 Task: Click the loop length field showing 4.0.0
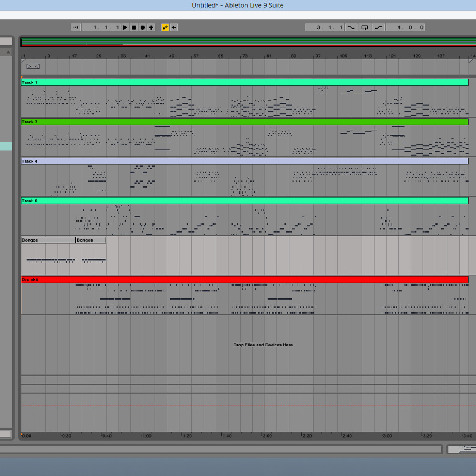point(405,27)
